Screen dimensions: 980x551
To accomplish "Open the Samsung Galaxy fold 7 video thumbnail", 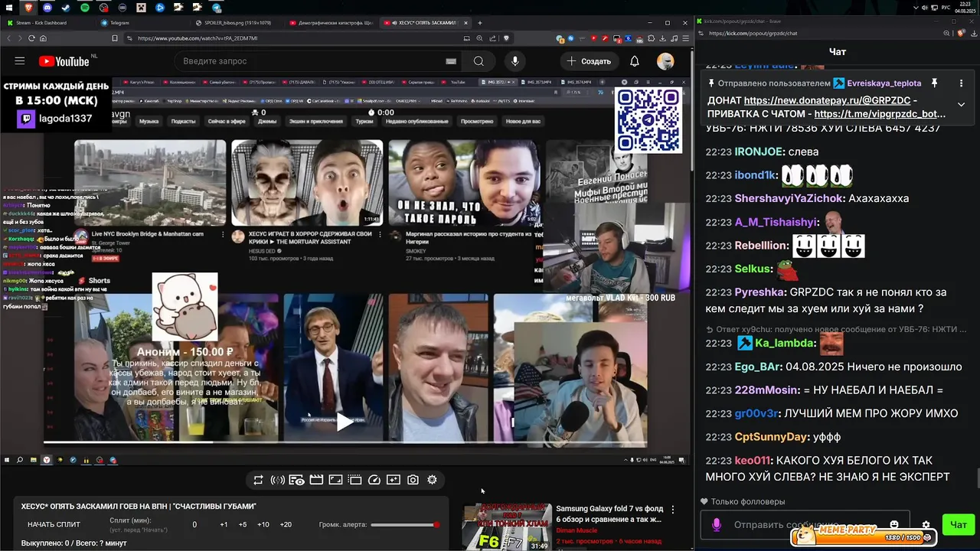I will pos(506,527).
